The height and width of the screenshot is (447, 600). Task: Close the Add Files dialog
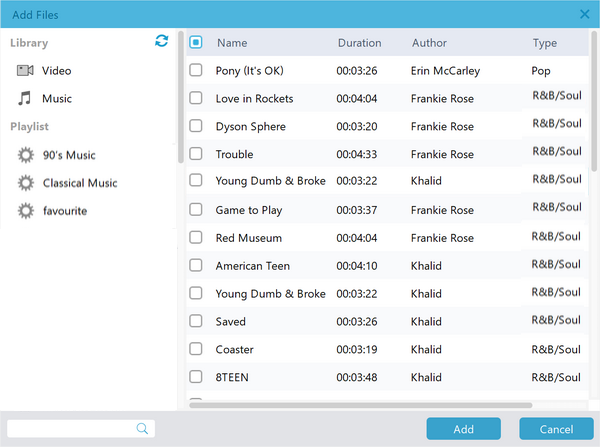tap(585, 14)
